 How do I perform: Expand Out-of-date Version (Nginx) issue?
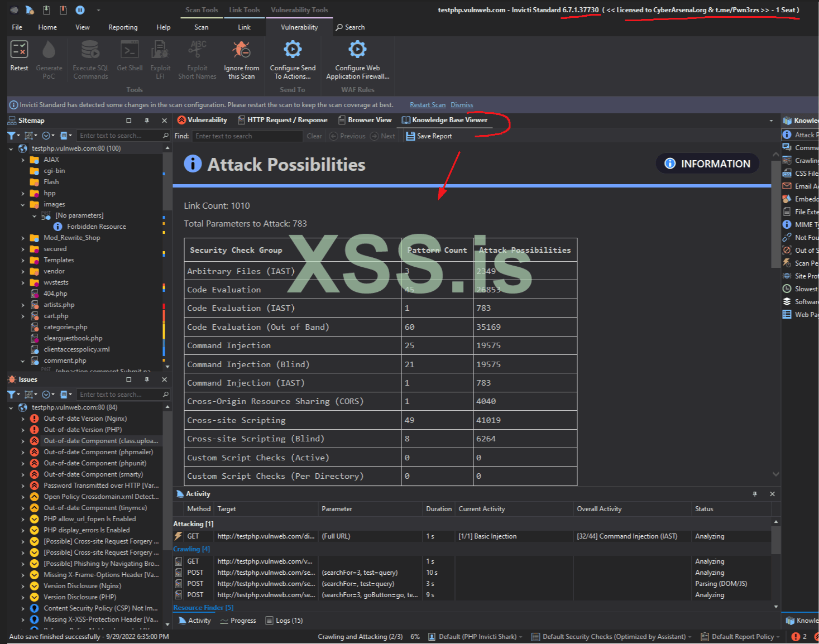[x=23, y=419]
